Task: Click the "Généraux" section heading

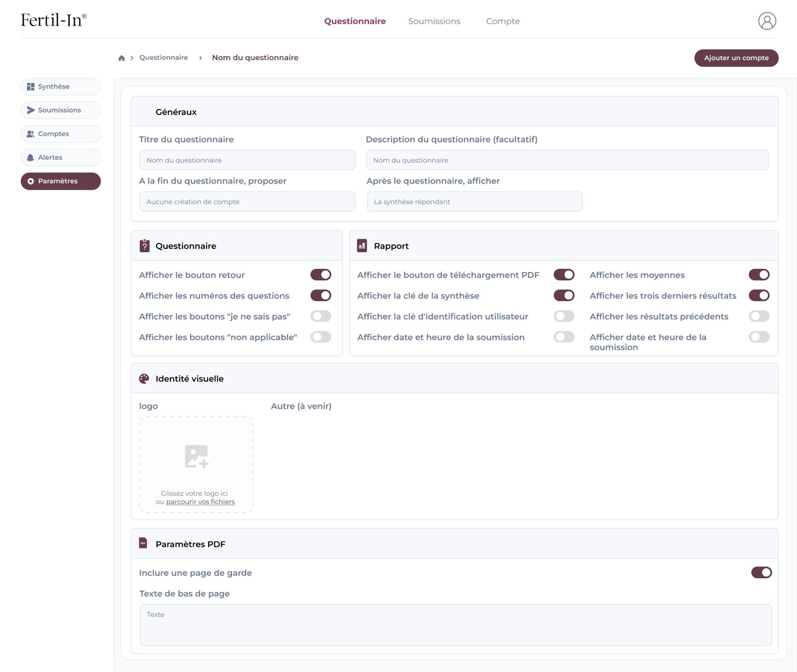Action: 176,112
